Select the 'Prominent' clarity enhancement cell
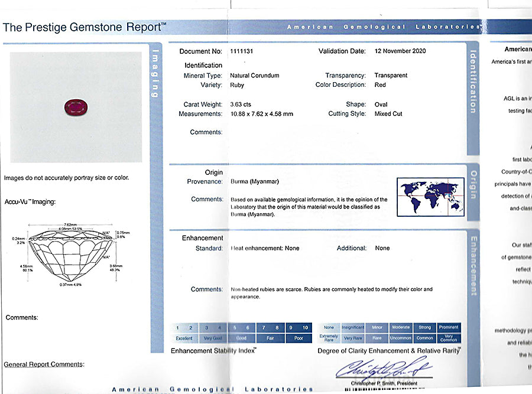 [449, 327]
